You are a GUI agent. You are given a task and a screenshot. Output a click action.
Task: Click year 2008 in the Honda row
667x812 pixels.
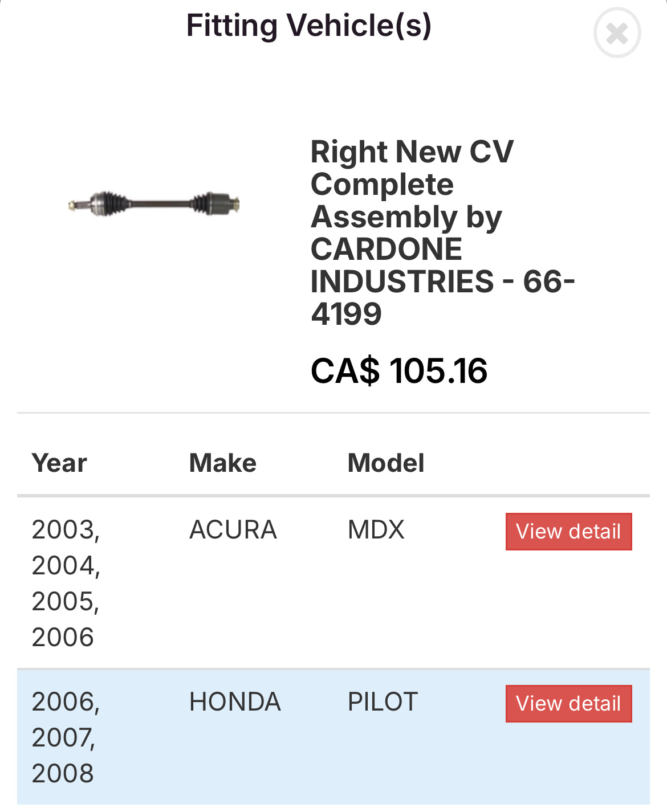pos(63,774)
